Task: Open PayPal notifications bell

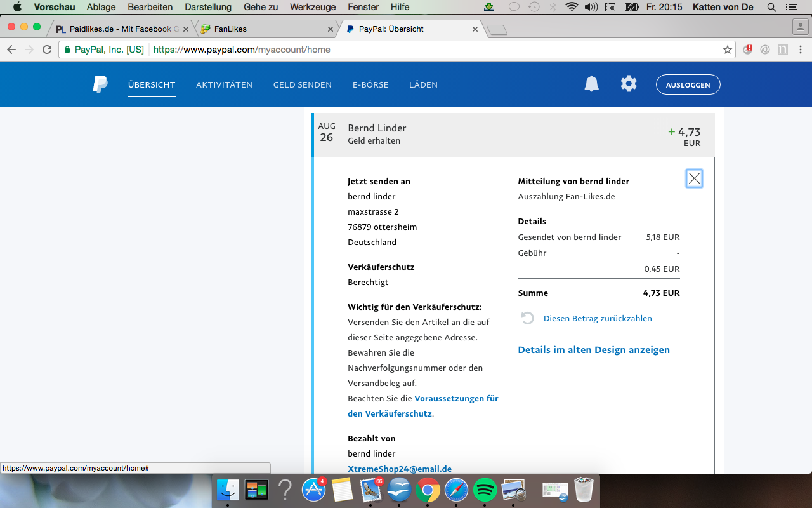Action: [591, 84]
